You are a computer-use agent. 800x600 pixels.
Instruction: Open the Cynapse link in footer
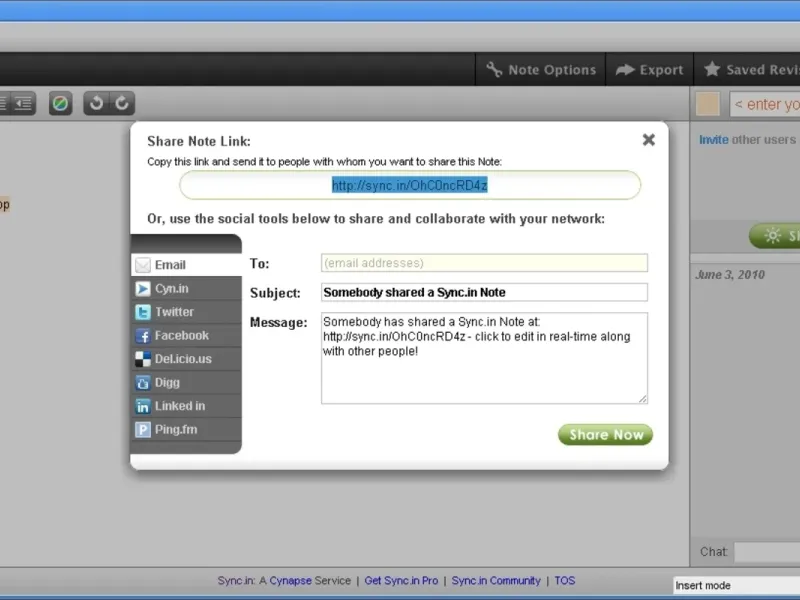point(290,581)
